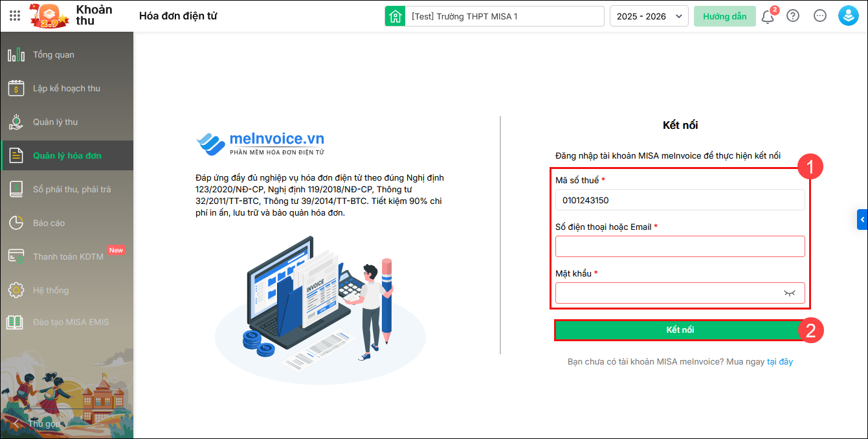Click the Hướng dẫn button
This screenshot has width=868, height=439.
[725, 16]
